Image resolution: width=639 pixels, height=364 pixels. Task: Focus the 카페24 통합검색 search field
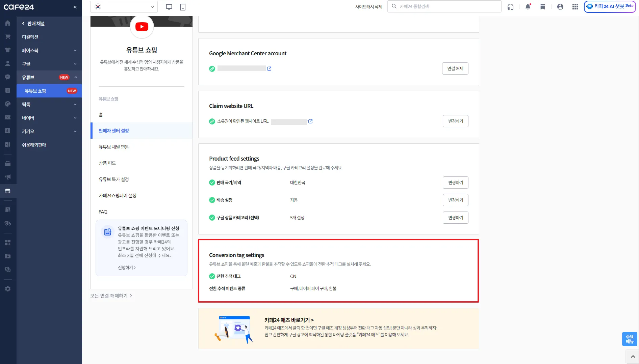click(444, 6)
